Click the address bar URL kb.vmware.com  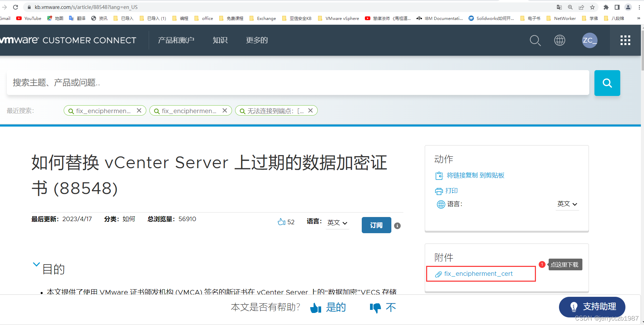[86, 7]
